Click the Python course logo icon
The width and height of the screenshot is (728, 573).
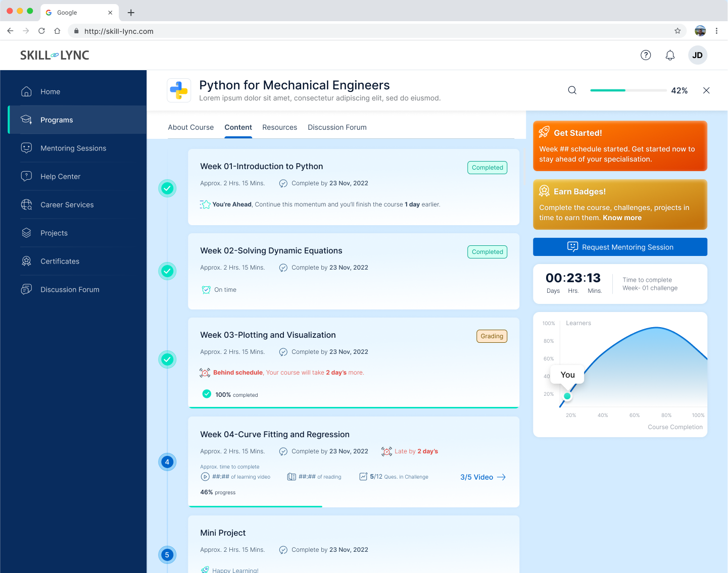pos(179,90)
